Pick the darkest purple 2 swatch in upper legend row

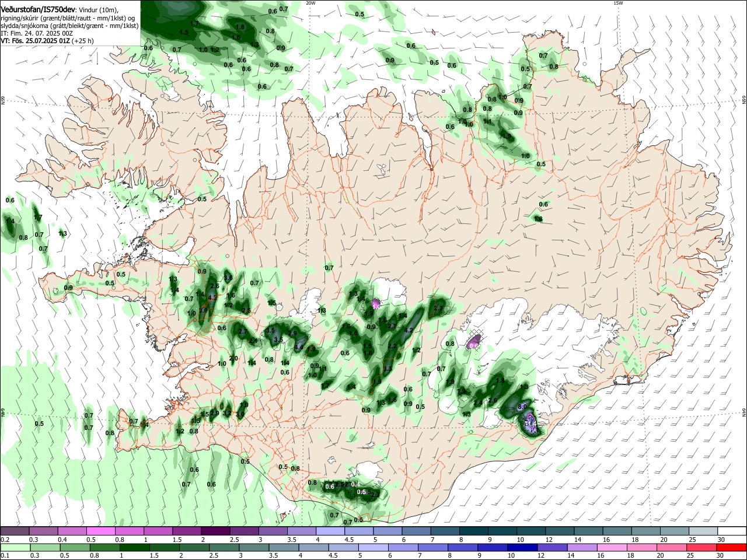(x=215, y=531)
